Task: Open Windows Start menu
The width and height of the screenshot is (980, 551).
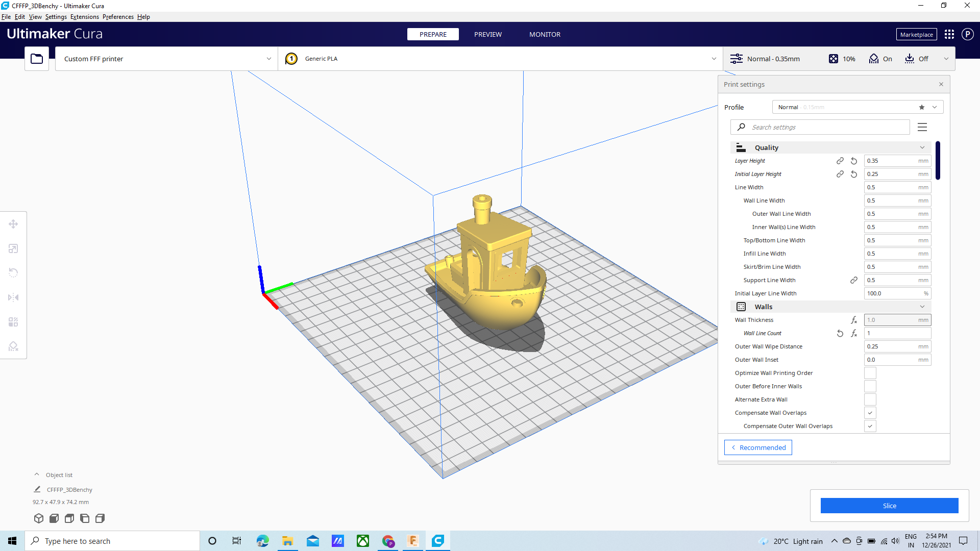Action: tap(12, 541)
